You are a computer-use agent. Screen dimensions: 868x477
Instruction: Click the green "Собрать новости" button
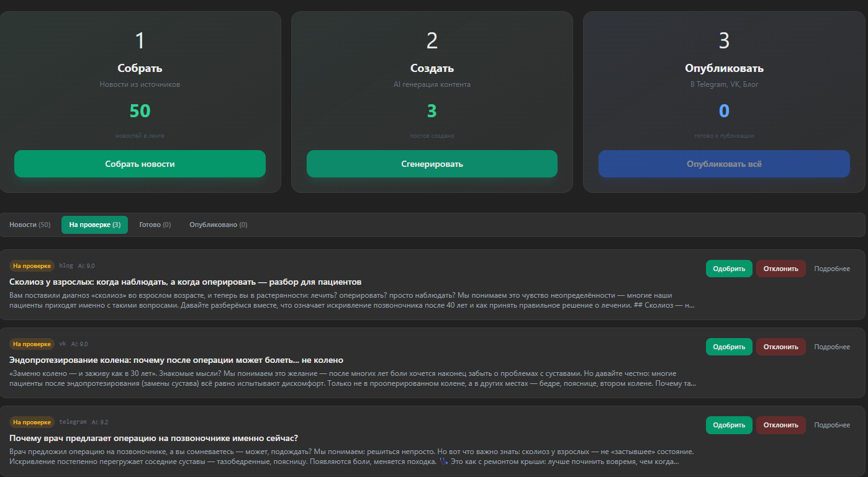coord(140,164)
